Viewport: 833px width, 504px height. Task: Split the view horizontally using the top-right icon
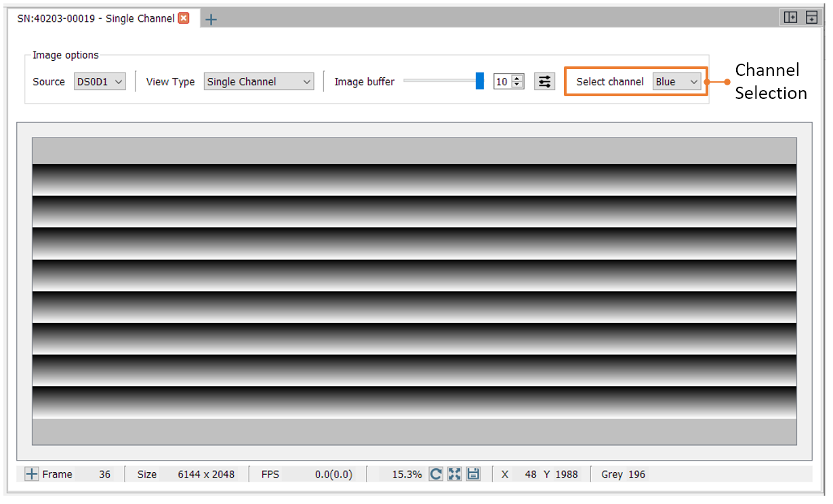[x=811, y=18]
